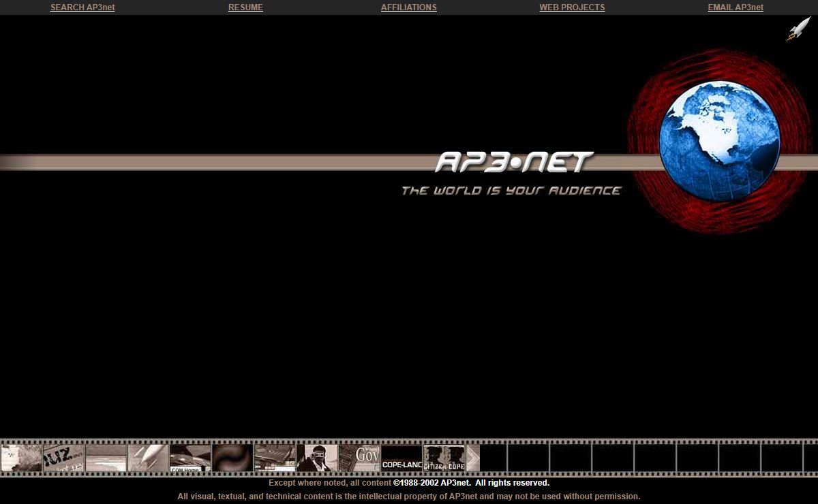Select the CITIZEN COPE filmstrip thumbnail
Screen dimensions: 818x504
[444, 458]
